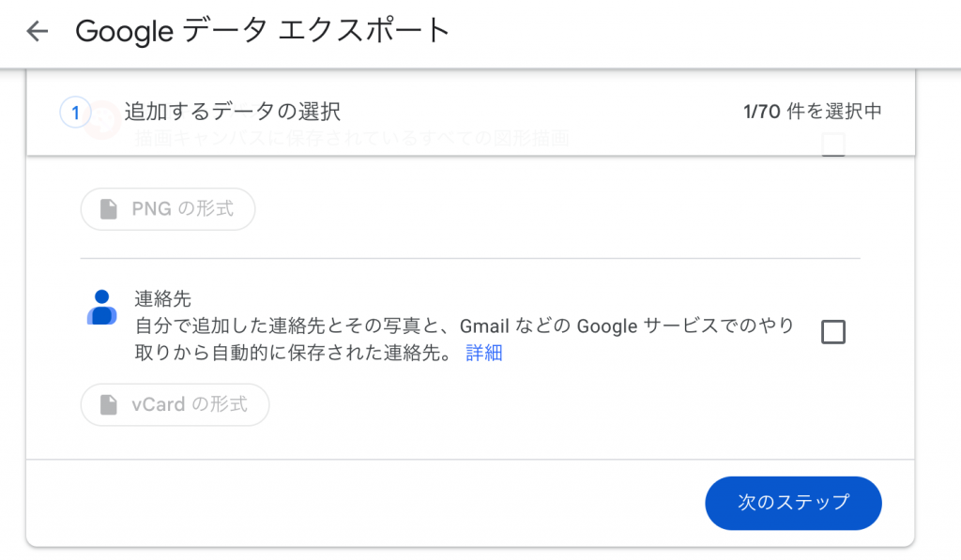Open the 詳細 link for contacts

(x=484, y=353)
